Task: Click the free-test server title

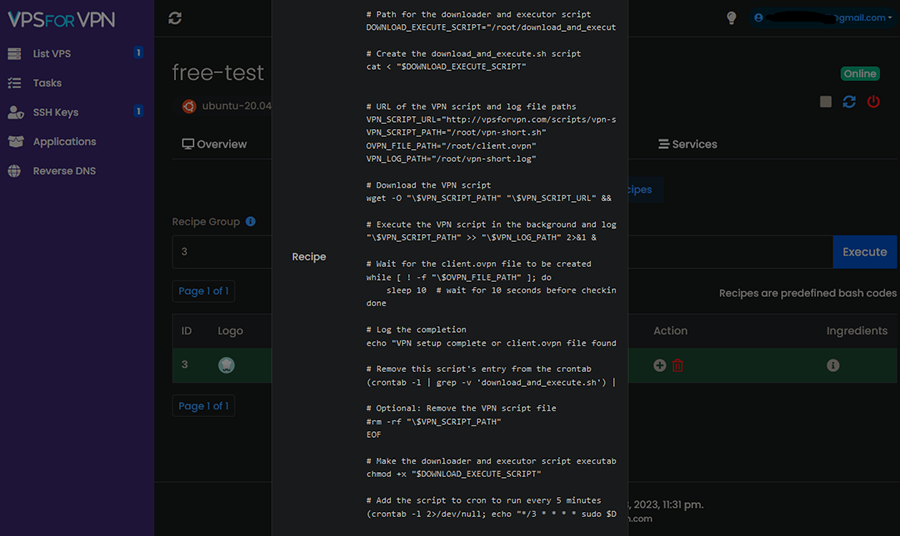Action: 218,72
